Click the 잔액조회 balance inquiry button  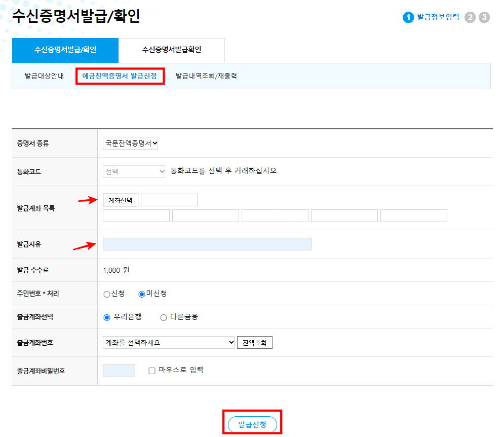pos(255,342)
